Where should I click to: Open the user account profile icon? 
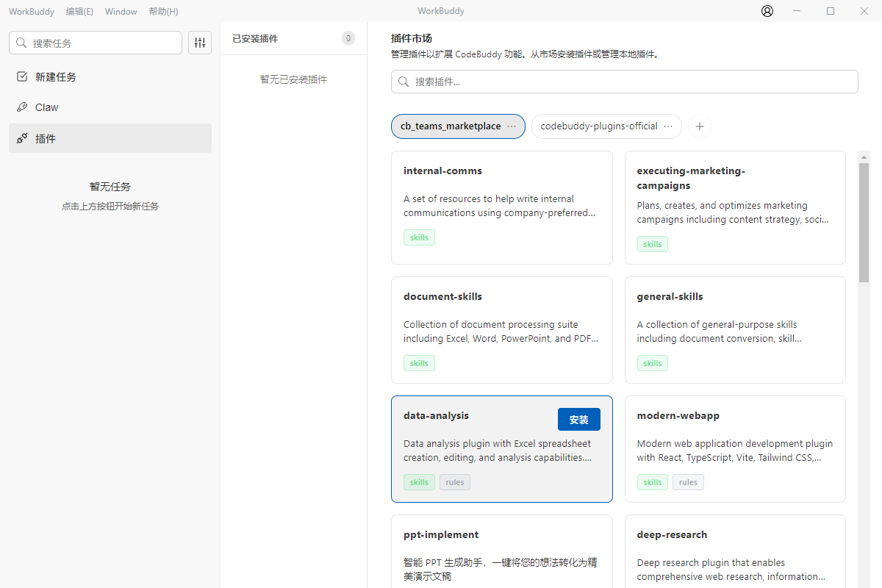767,11
